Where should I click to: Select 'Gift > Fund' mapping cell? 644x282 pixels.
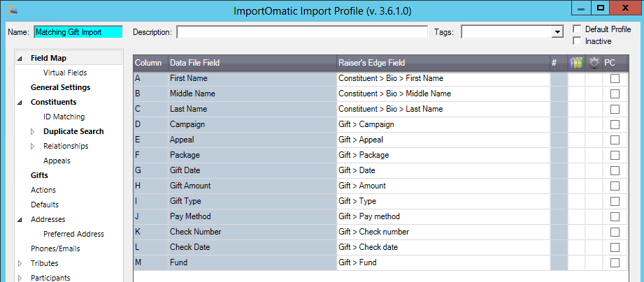[x=443, y=262]
